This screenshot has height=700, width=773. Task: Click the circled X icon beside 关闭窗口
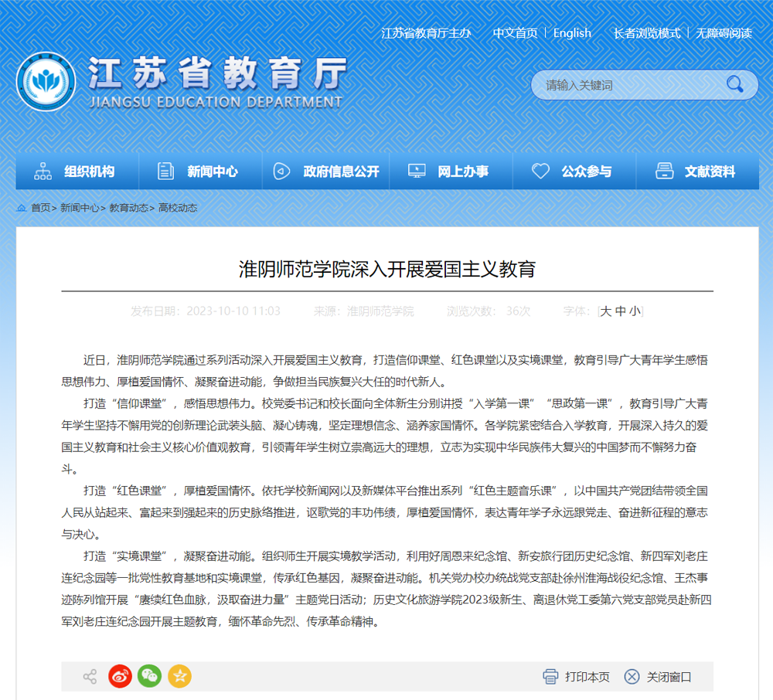coord(632,677)
